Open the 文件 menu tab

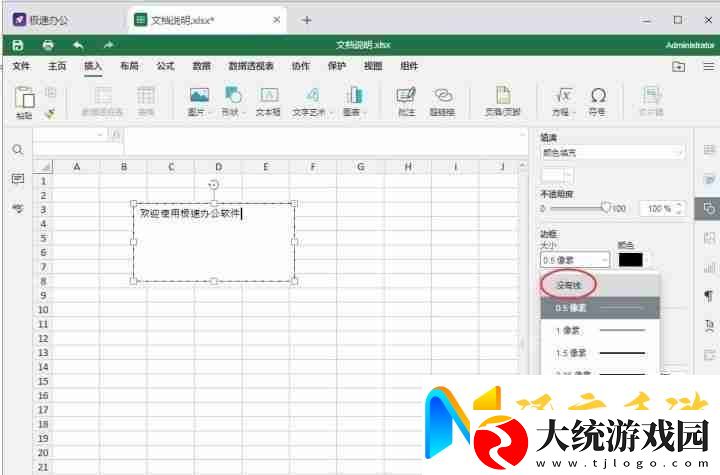[21, 66]
